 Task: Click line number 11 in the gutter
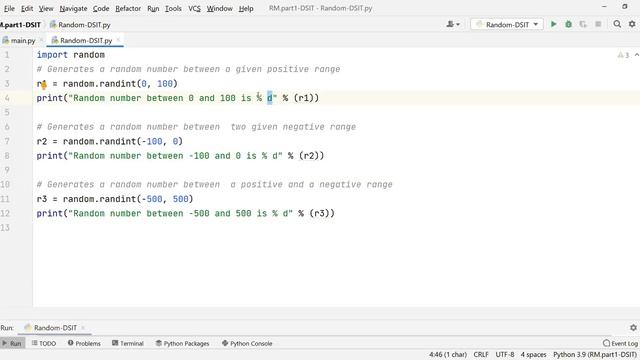[5, 199]
